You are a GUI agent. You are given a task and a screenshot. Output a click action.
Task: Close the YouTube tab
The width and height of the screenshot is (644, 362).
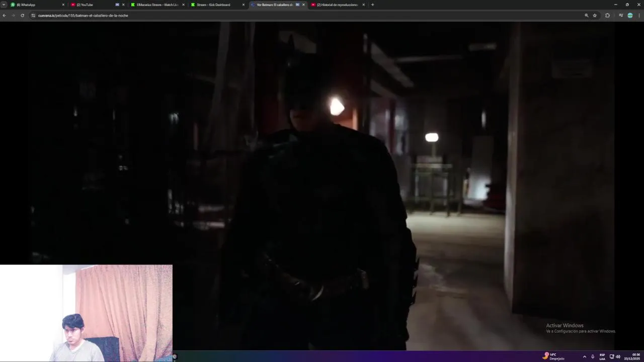123,5
